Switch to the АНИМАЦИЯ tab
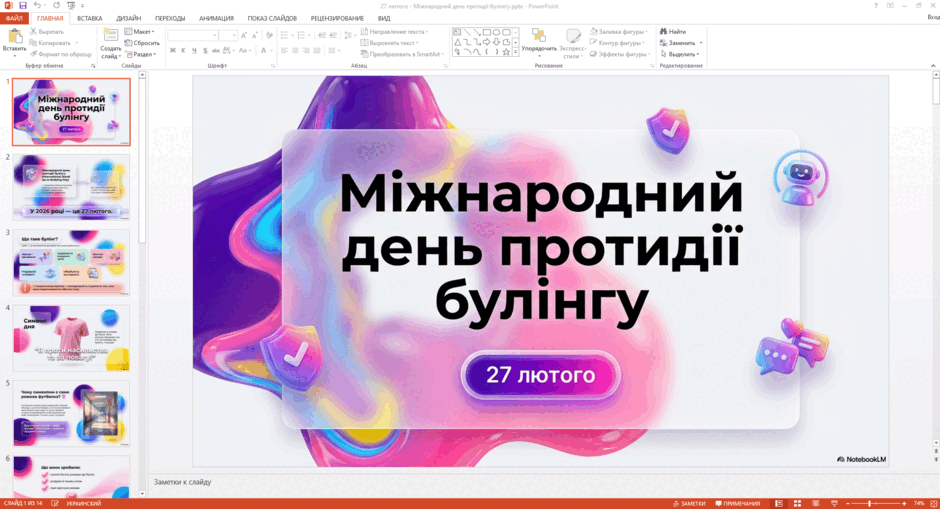 [216, 18]
